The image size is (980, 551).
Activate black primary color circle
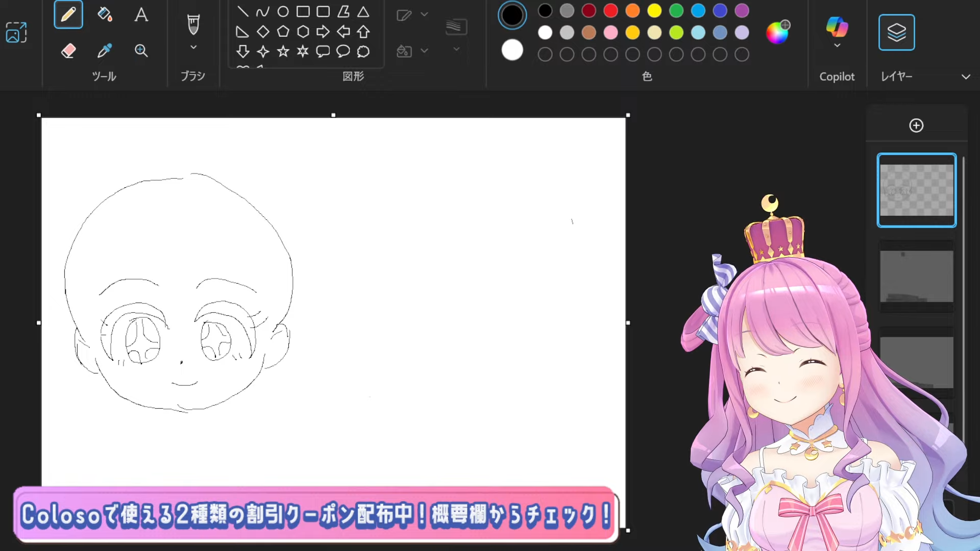(x=512, y=15)
